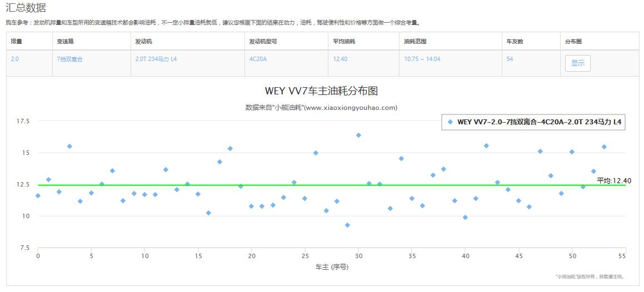Click the 54 owners count value

tap(510, 59)
